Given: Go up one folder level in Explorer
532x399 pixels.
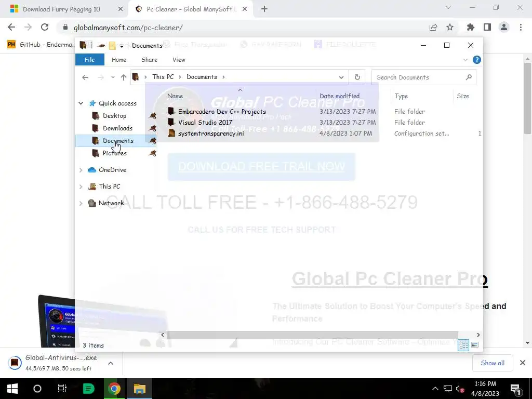Looking at the screenshot, I should coord(124,77).
